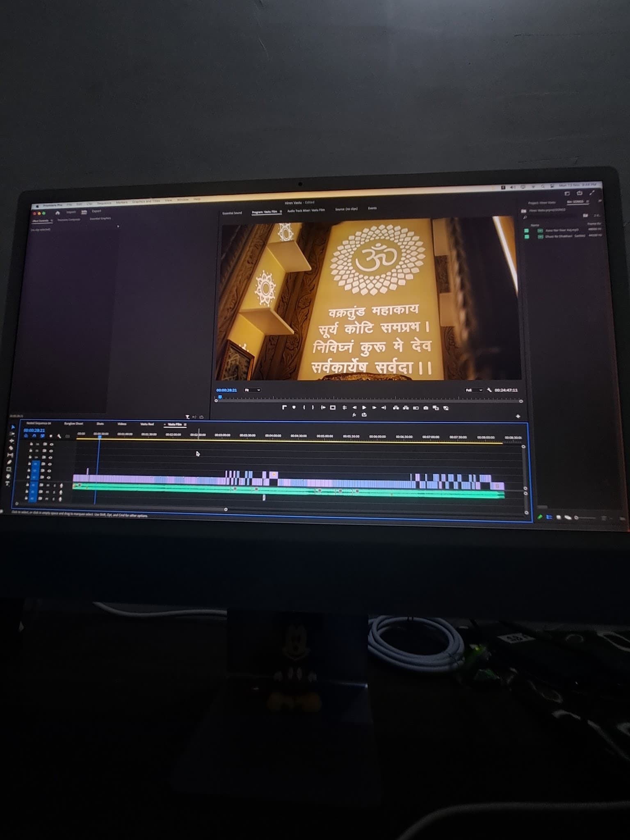Click the Import workspace button

pos(71,212)
